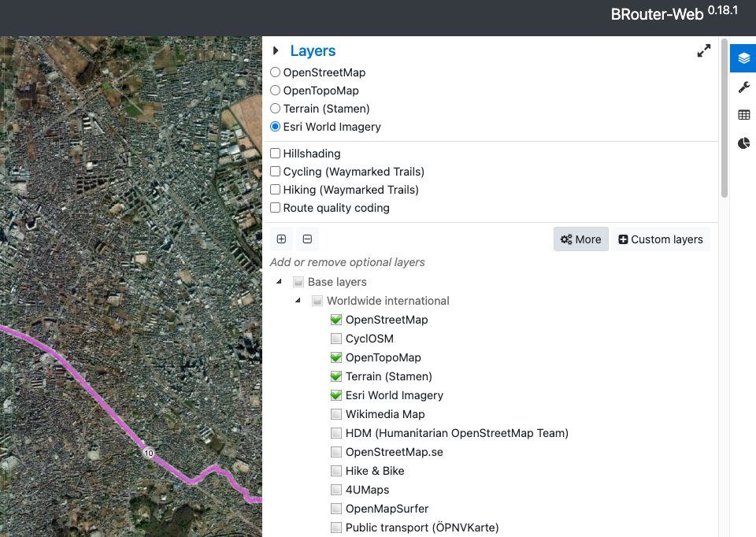
Task: Enable Hiking (Waymarked Trails) overlay
Action: (x=276, y=190)
